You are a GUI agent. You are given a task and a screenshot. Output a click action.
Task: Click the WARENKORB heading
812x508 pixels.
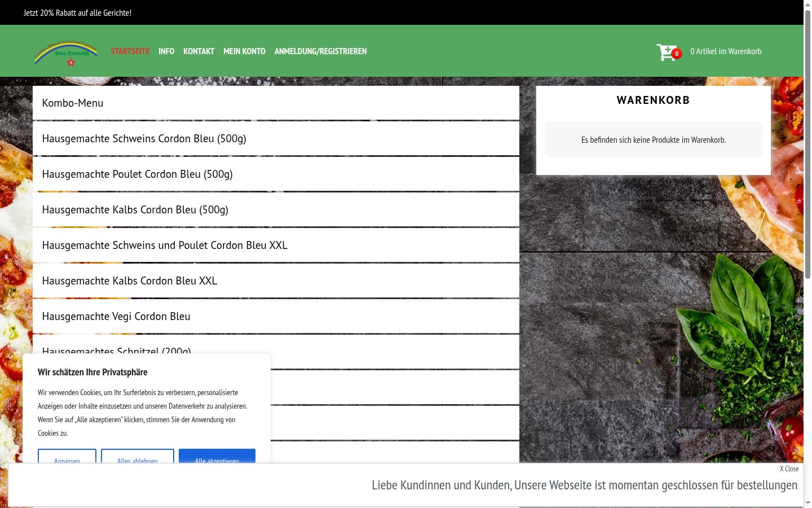654,100
